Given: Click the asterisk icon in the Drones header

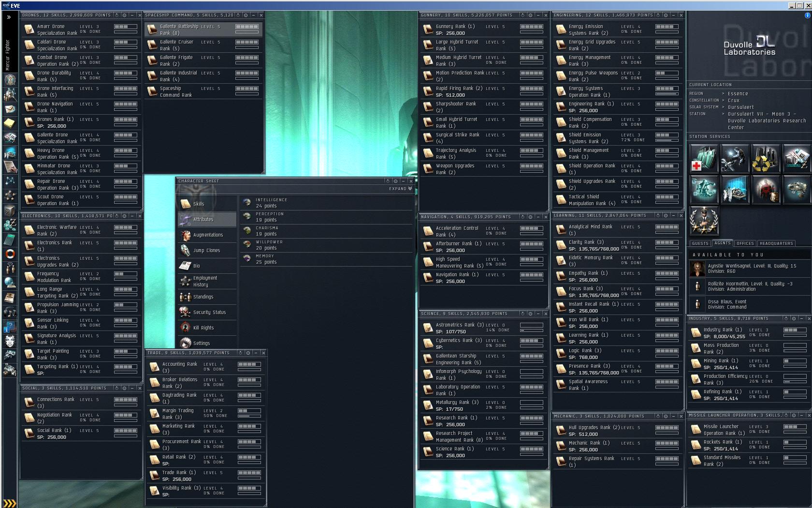Looking at the screenshot, I should (117, 15).
